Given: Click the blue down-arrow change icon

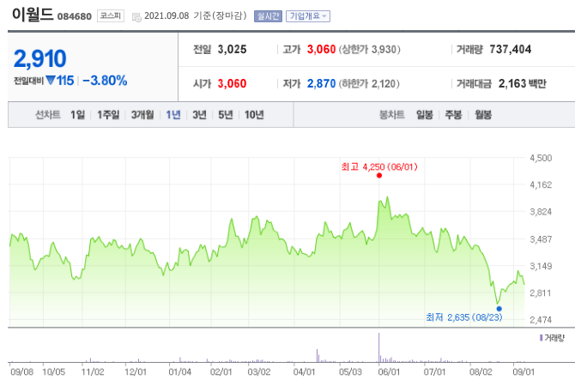Looking at the screenshot, I should (x=51, y=80).
